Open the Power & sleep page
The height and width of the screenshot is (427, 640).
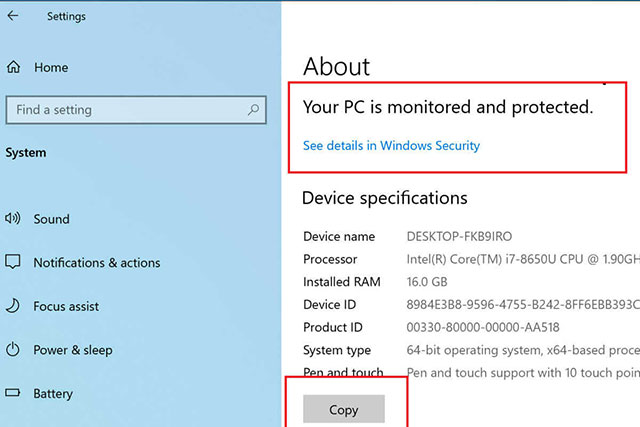(73, 350)
